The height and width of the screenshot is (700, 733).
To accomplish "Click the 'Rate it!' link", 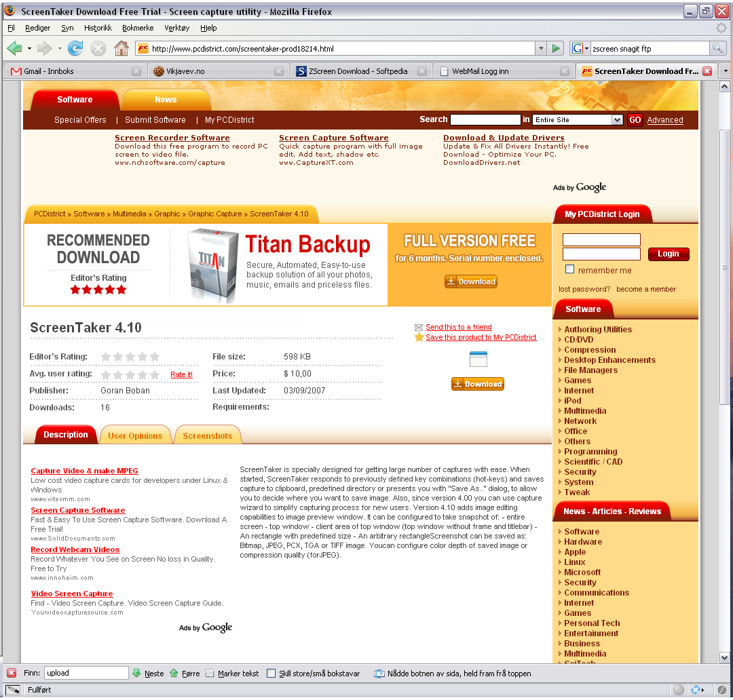I will (x=181, y=374).
